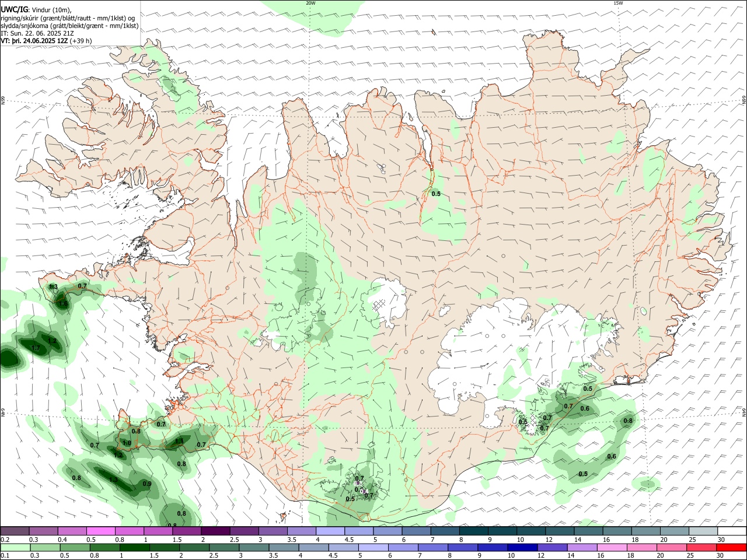The image size is (747, 560).
Task: Pick the bottom-row periwinkle swatch starting at 6
Action: tap(403, 547)
